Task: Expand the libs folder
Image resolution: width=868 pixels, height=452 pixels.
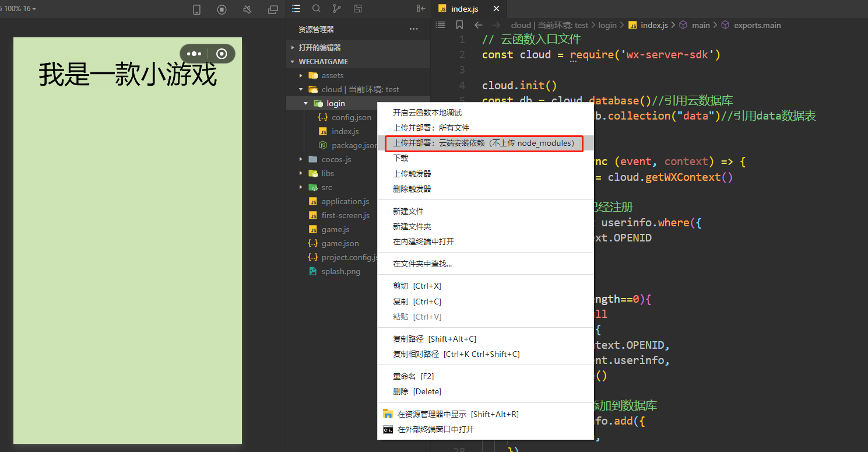Action: (332, 174)
